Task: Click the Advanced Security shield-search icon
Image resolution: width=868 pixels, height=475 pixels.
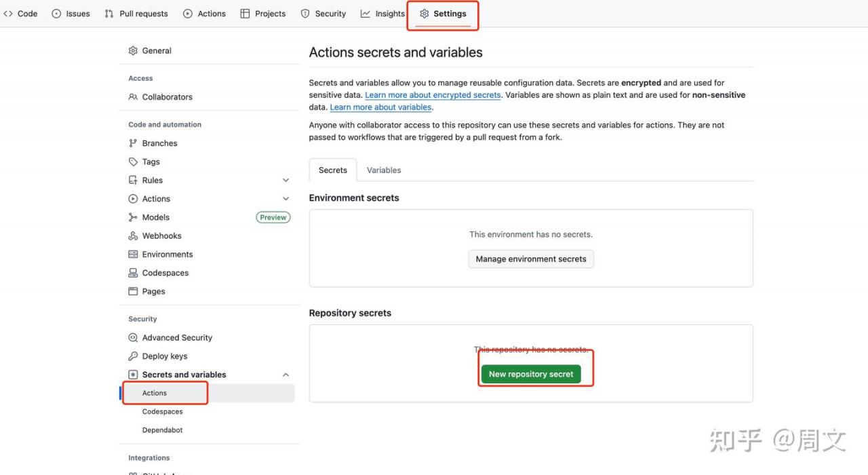Action: click(133, 338)
